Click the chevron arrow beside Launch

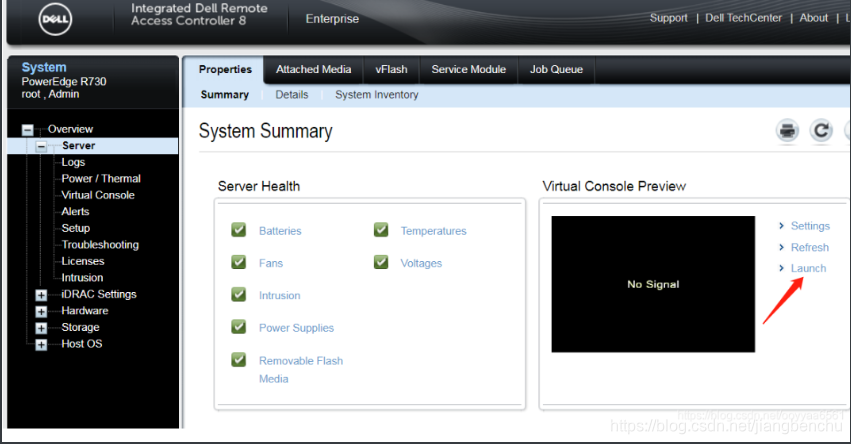(x=782, y=268)
